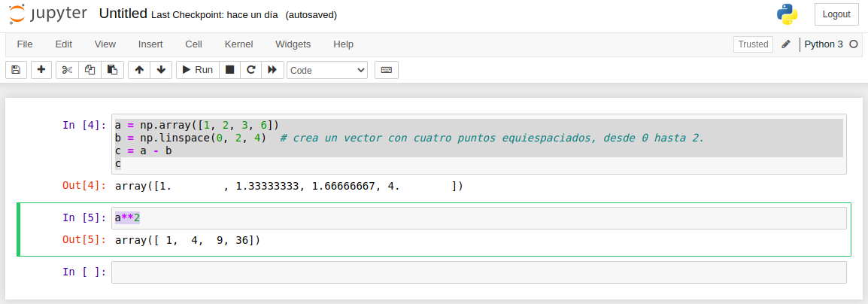Move selected cell up arrow
This screenshot has width=868, height=304.
[139, 70]
